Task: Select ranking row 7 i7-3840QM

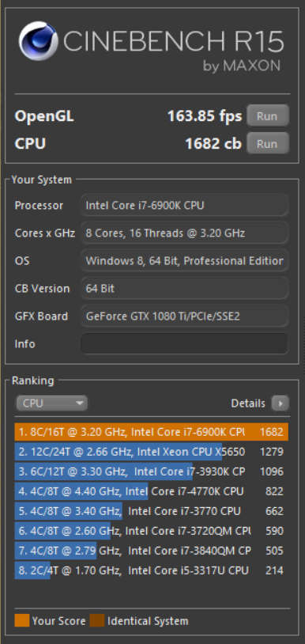Action: (151, 551)
